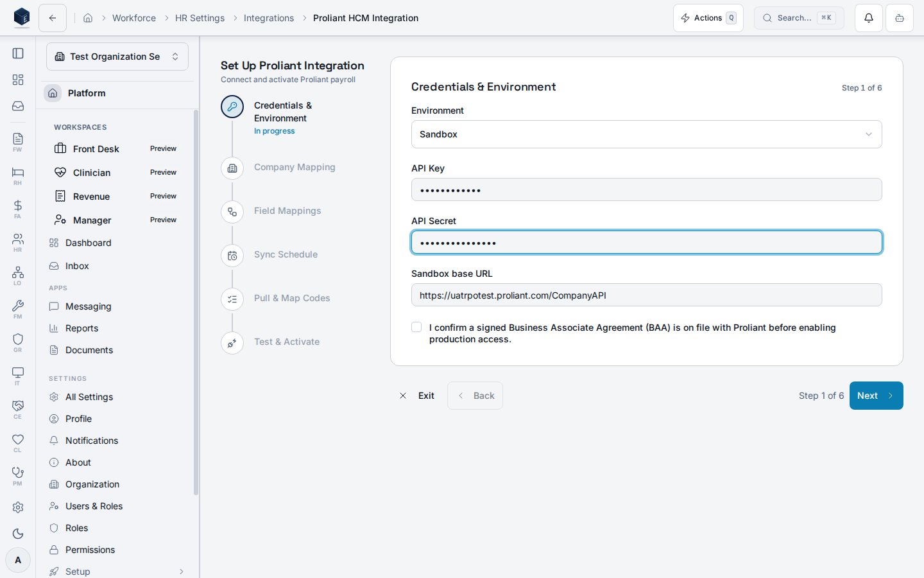Open the PM stethoscope module icon
924x578 pixels.
coord(18,476)
